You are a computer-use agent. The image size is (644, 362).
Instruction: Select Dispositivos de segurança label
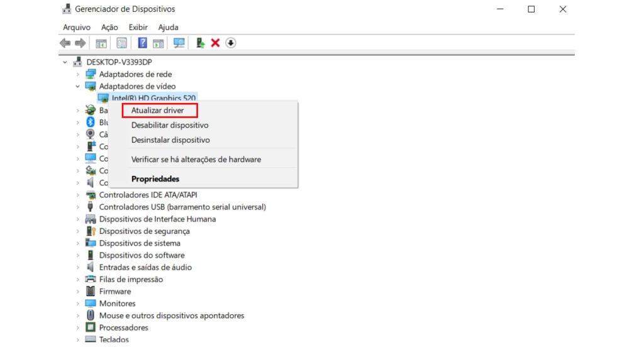144,231
